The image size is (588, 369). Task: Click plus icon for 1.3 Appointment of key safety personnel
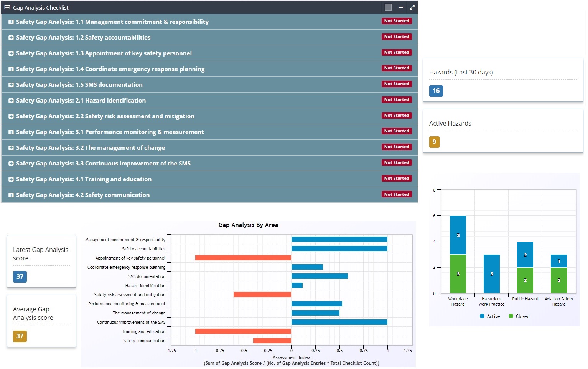pyautogui.click(x=11, y=54)
